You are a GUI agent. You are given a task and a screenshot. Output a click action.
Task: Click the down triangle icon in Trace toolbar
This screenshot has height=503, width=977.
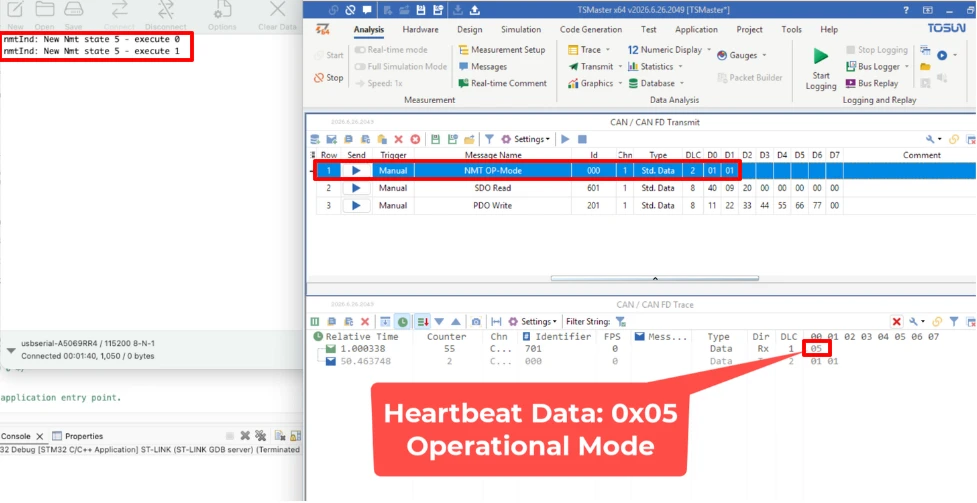[x=439, y=322]
